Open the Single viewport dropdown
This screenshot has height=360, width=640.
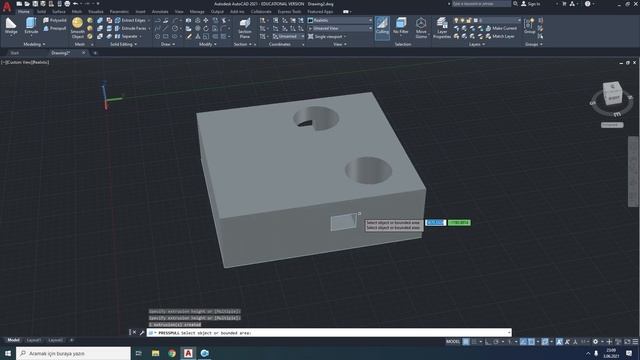tap(328, 36)
